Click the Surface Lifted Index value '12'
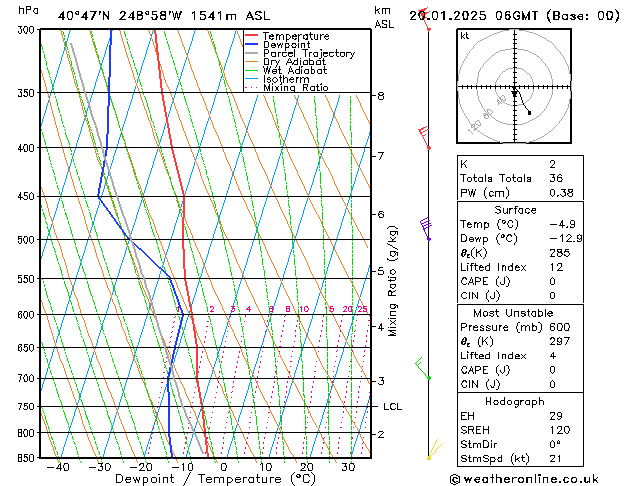The image size is (629, 486). click(556, 267)
